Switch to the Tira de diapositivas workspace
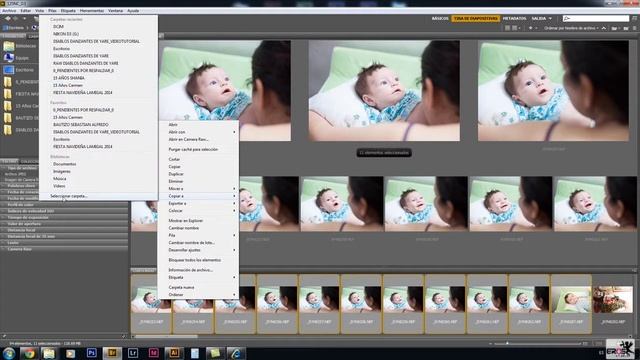Viewport: 640px width, 360px height. 476,18
